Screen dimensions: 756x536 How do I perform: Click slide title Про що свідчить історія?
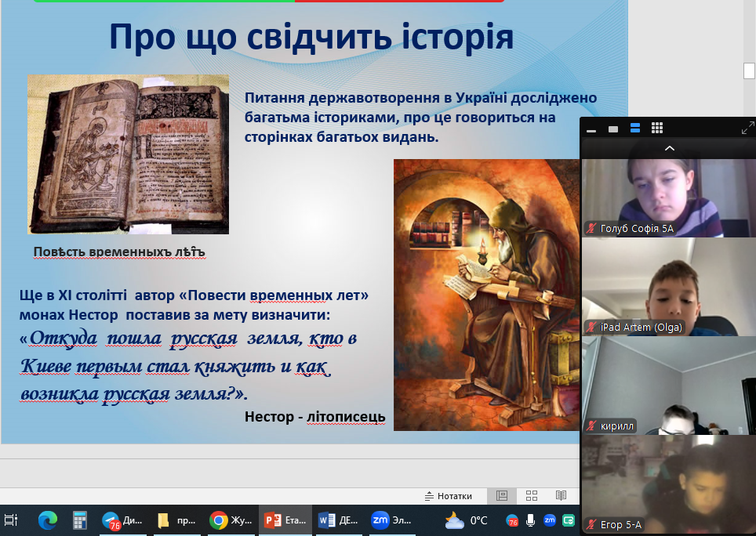pyautogui.click(x=311, y=37)
